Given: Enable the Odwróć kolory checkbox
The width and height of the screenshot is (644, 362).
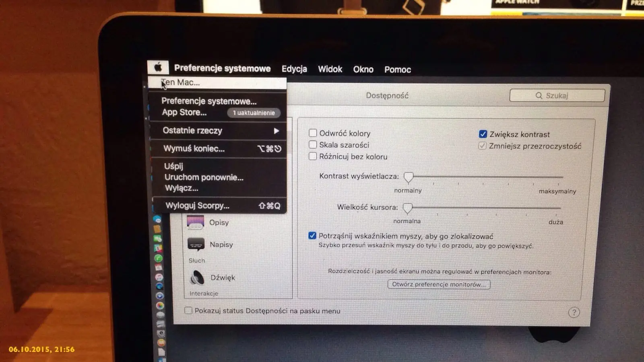Looking at the screenshot, I should [313, 133].
